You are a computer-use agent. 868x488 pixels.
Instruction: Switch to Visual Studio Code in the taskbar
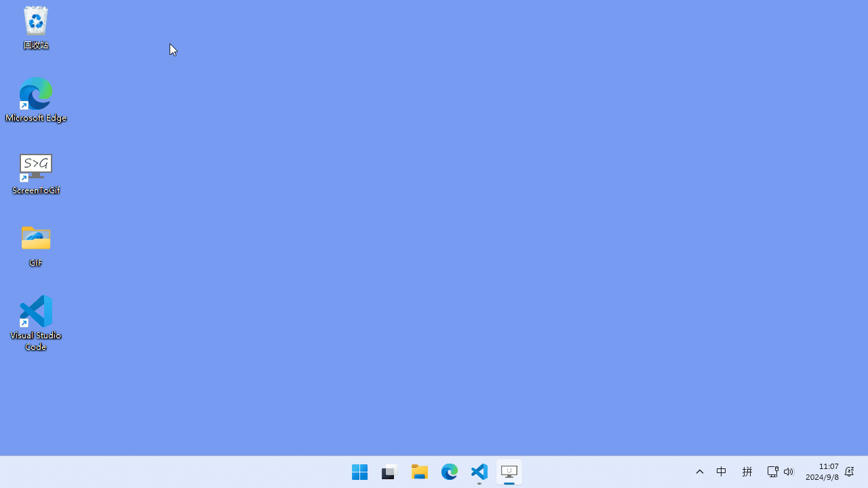pos(479,472)
